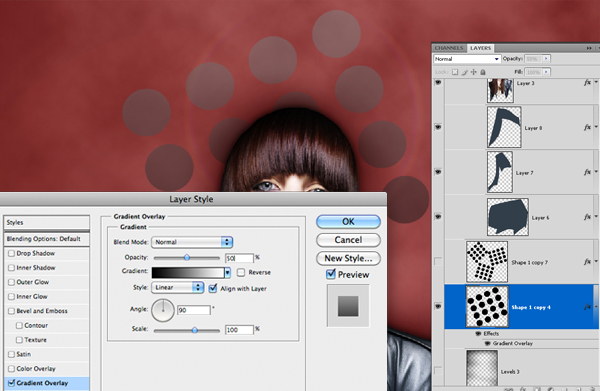Image resolution: width=600 pixels, height=391 pixels.
Task: Click the fx icon on Layer 8
Action: (587, 127)
